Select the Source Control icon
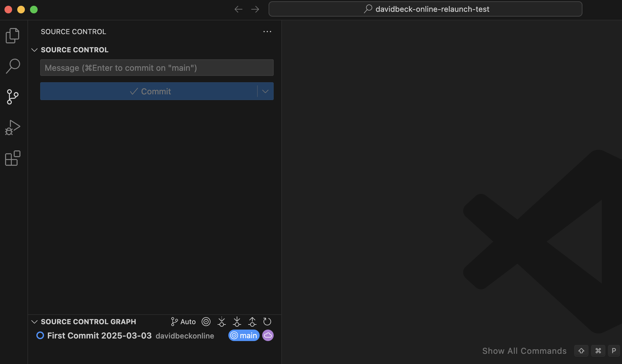Screen dimensions: 622x364 coord(12,97)
